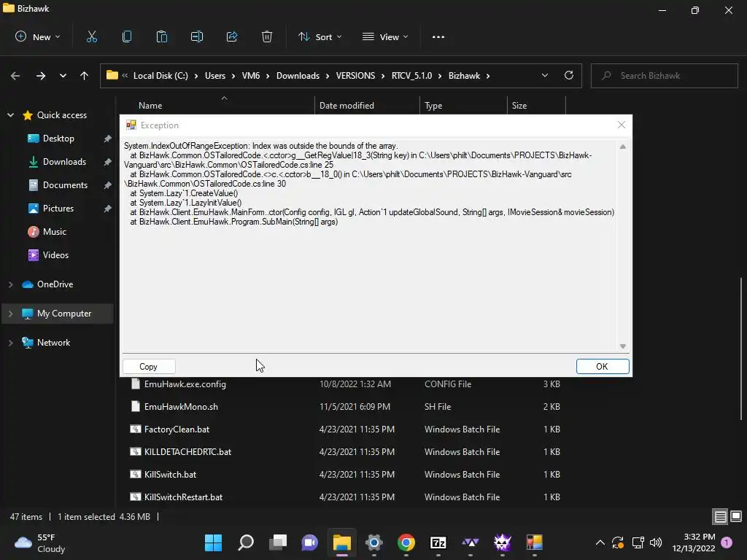Click OK in the Exception dialog
This screenshot has height=560, width=747.
(x=602, y=366)
